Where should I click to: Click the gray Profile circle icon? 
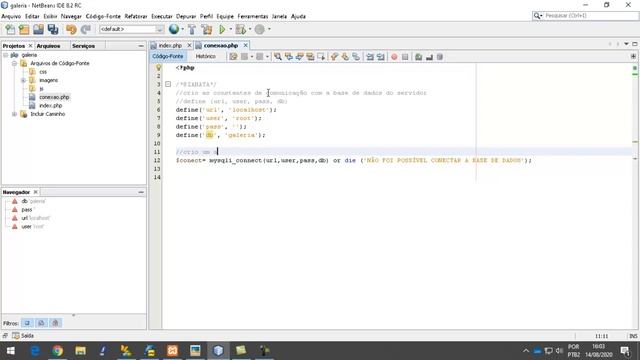point(260,29)
